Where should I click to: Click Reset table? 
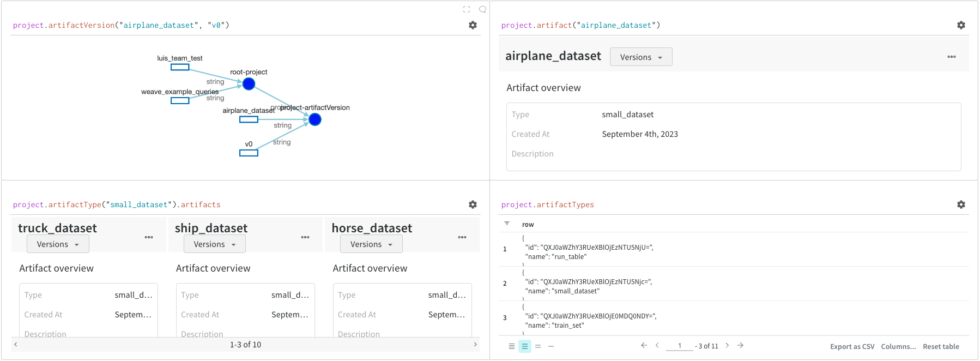941,347
